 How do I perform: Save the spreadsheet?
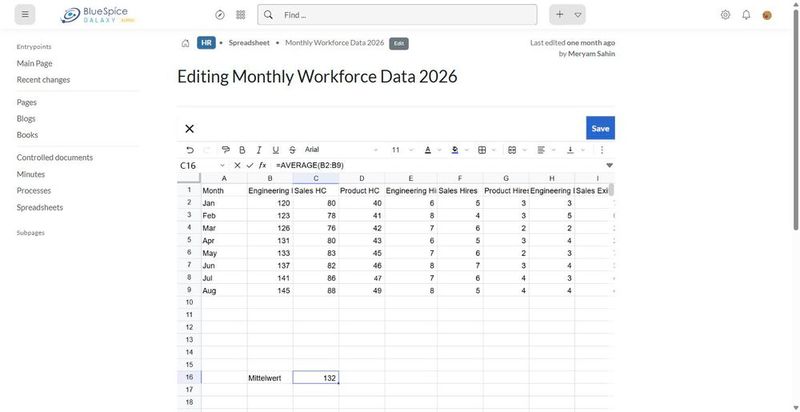point(600,128)
